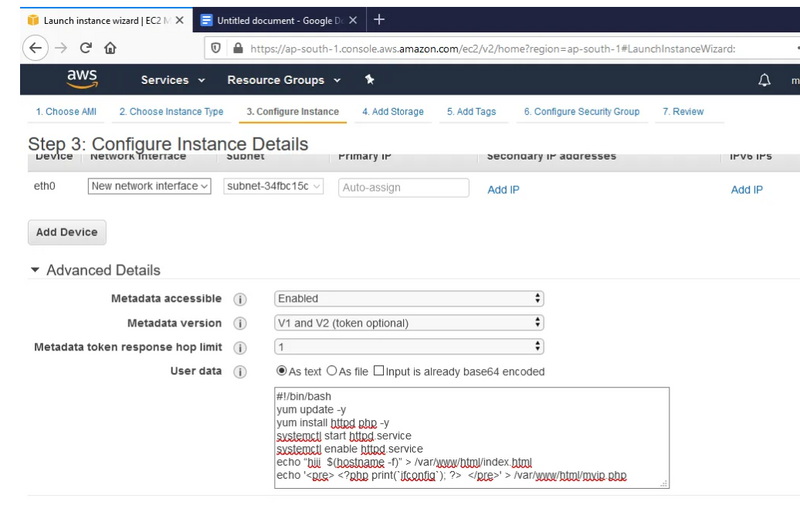The height and width of the screenshot is (515, 800).
Task: Select User data As text option
Action: click(x=281, y=371)
